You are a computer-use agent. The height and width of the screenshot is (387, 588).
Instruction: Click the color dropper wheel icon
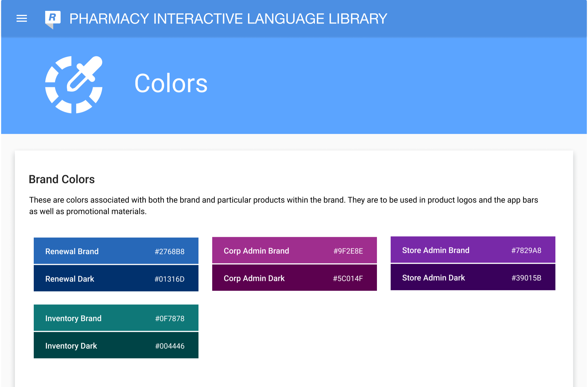click(x=74, y=85)
